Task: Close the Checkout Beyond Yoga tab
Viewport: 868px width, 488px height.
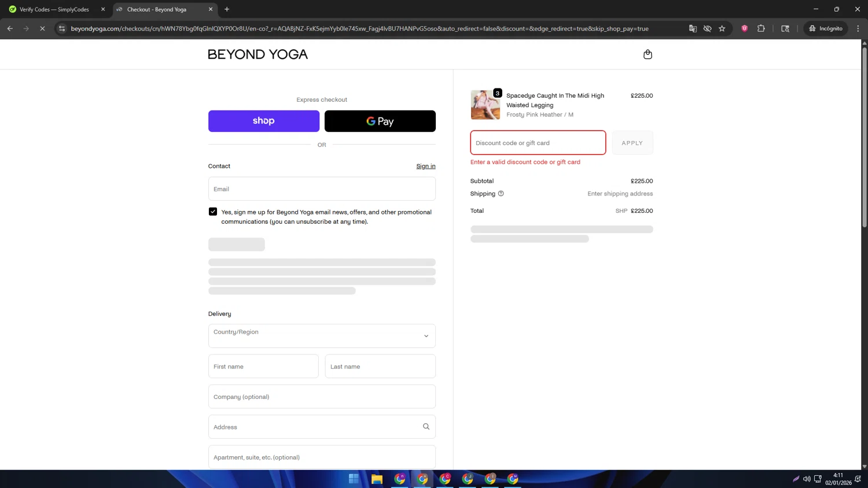Action: [x=211, y=9]
